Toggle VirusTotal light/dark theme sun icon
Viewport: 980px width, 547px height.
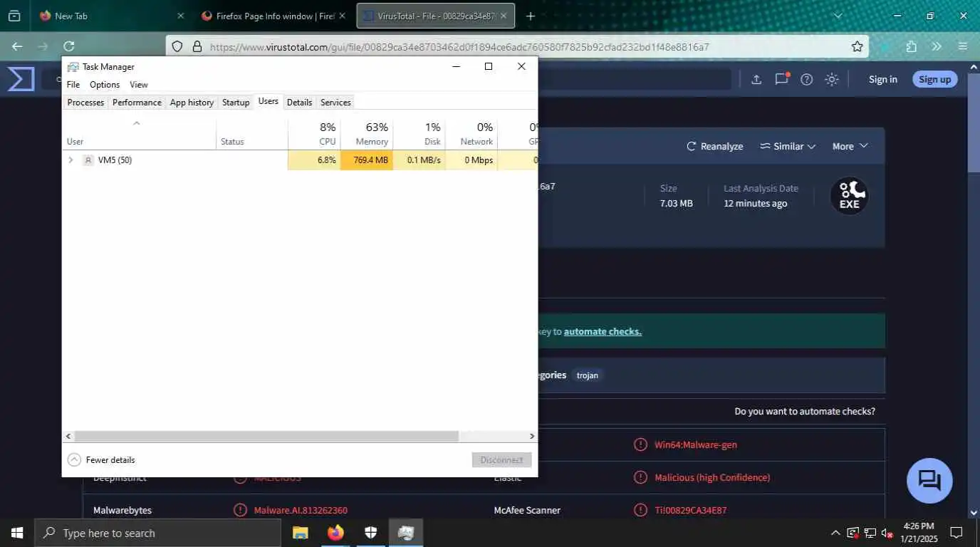832,79
